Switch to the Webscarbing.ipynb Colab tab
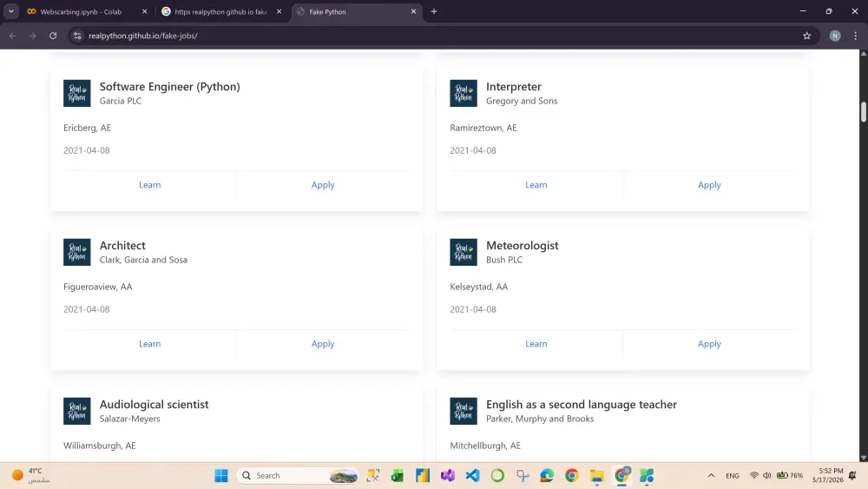Viewport: 868px width, 489px height. pos(80,11)
